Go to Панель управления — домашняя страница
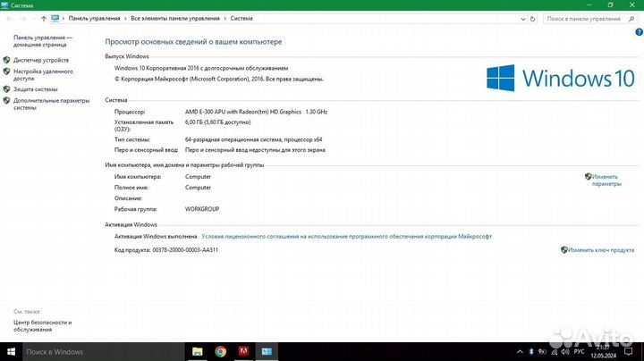The image size is (644, 361). (43, 41)
